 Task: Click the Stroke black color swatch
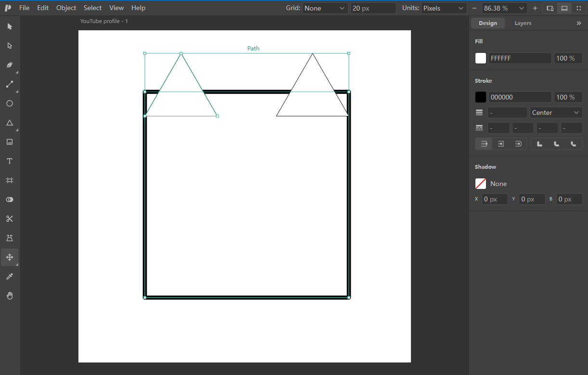[481, 97]
